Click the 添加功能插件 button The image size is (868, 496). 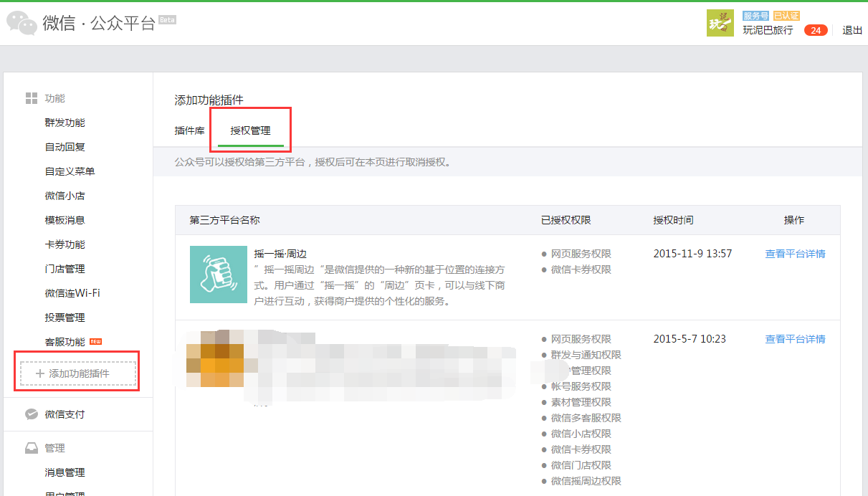coord(78,373)
